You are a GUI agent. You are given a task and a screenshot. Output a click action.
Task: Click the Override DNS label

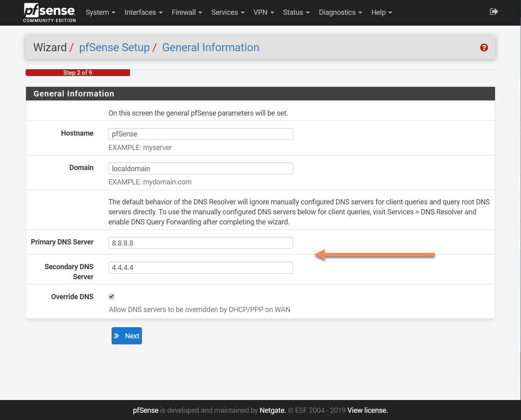(72, 297)
